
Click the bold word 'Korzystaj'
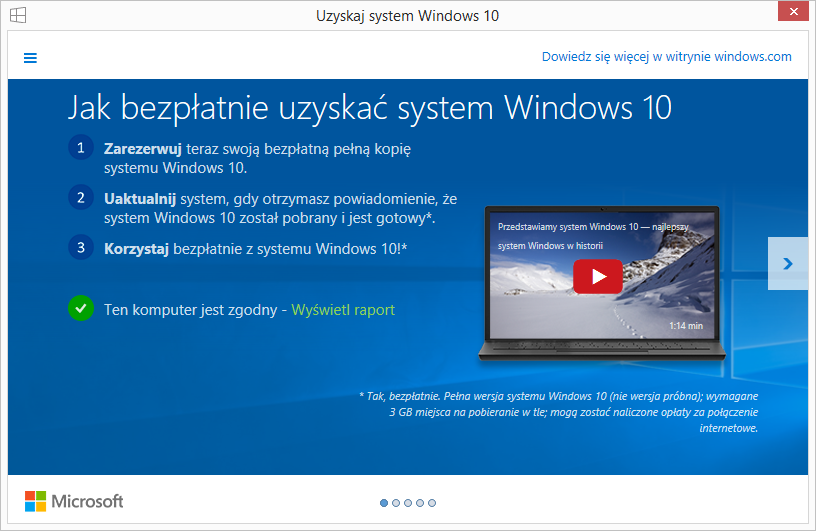click(136, 249)
